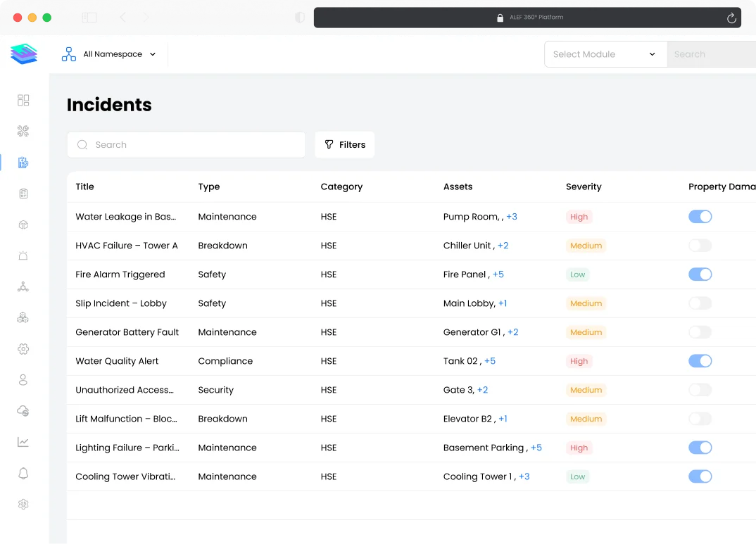Click the ALEF layered logo
The height and width of the screenshot is (544, 756).
24,53
